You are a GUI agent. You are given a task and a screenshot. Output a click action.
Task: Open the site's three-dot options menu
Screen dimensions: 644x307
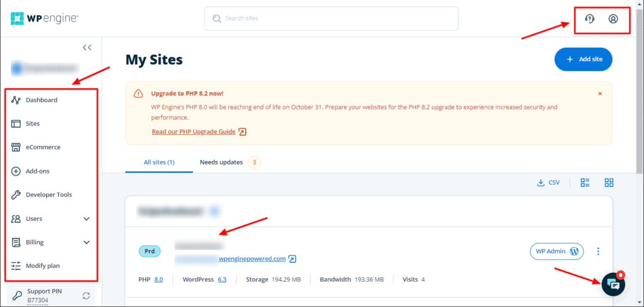click(598, 251)
